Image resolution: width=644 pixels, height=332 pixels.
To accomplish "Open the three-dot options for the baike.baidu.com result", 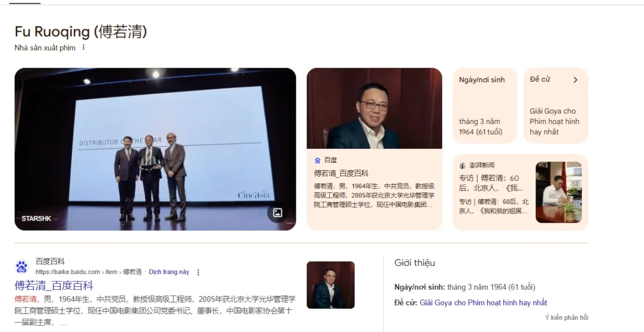I will pyautogui.click(x=198, y=272).
